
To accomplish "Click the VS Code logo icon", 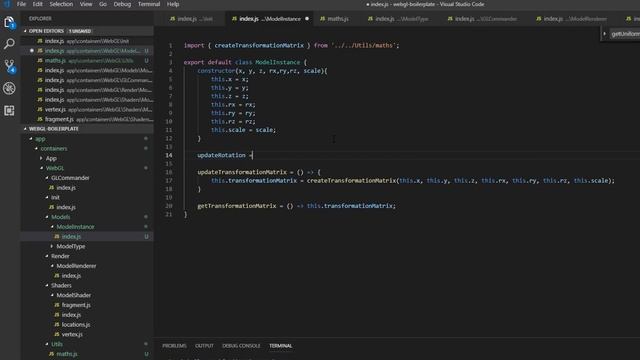I will 7,4.
